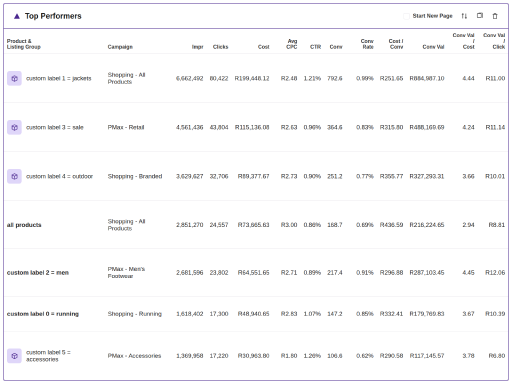Image resolution: width=512 pixels, height=384 pixels.
Task: Click product icon for outdoor row
Action: 14,176
